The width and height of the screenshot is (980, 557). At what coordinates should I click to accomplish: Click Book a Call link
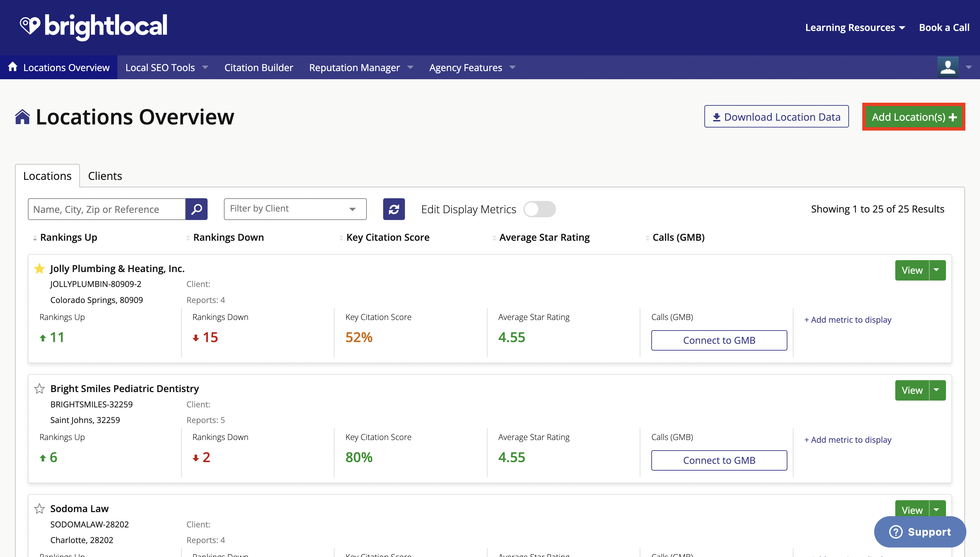(x=944, y=28)
